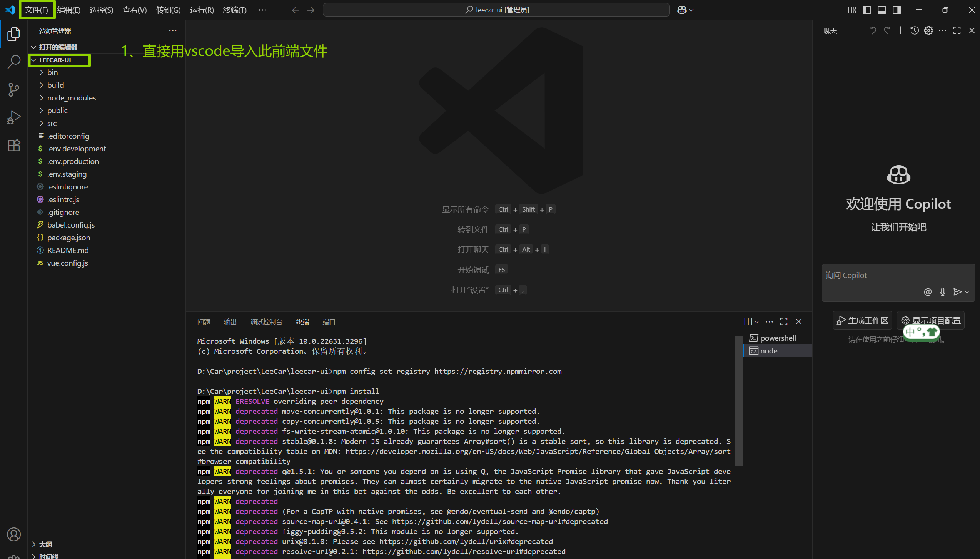980x559 pixels.
Task: Click the terminal vertical scrollbar
Action: click(738, 400)
